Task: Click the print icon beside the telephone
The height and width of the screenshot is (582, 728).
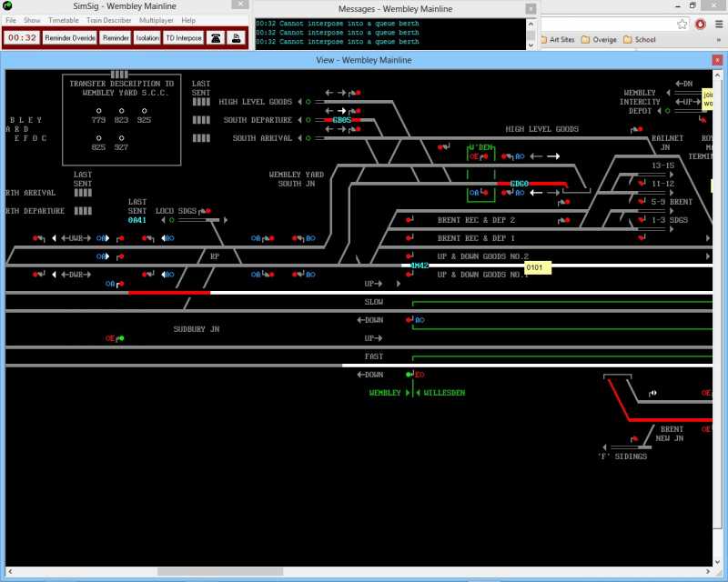Action: coord(236,38)
